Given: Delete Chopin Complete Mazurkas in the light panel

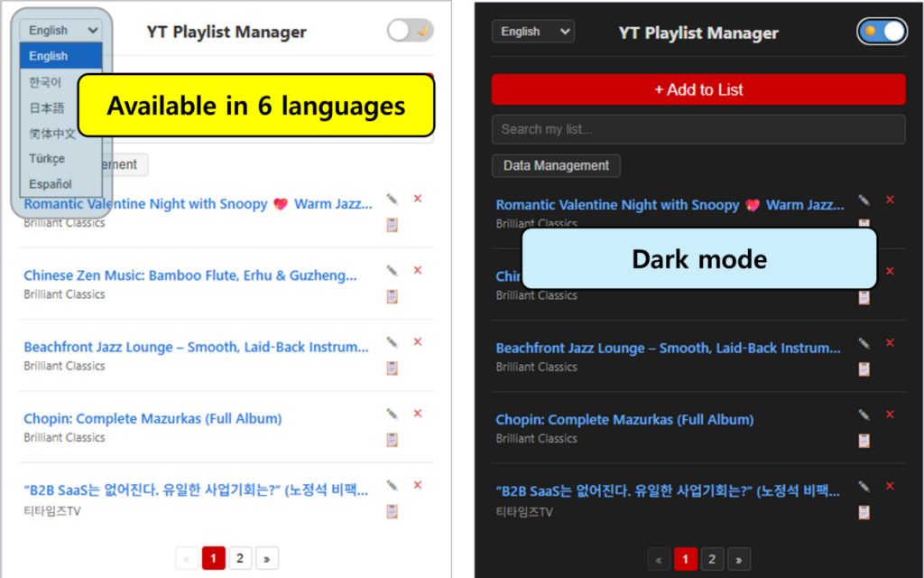Looking at the screenshot, I should (x=418, y=414).
